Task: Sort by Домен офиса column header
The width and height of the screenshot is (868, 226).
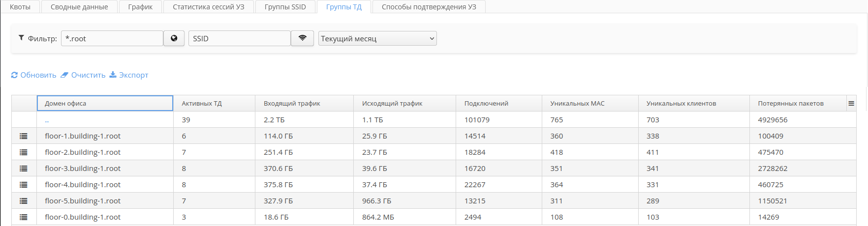Action: 105,103
